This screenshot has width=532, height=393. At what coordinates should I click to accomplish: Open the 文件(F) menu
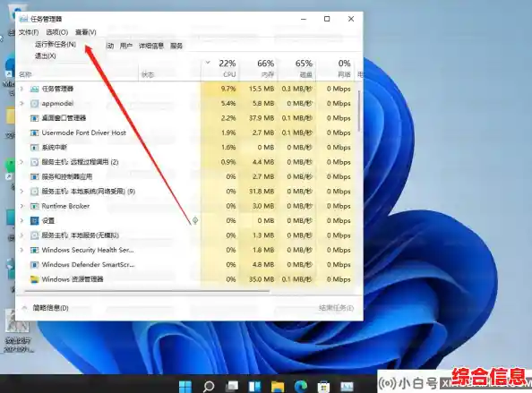29,32
